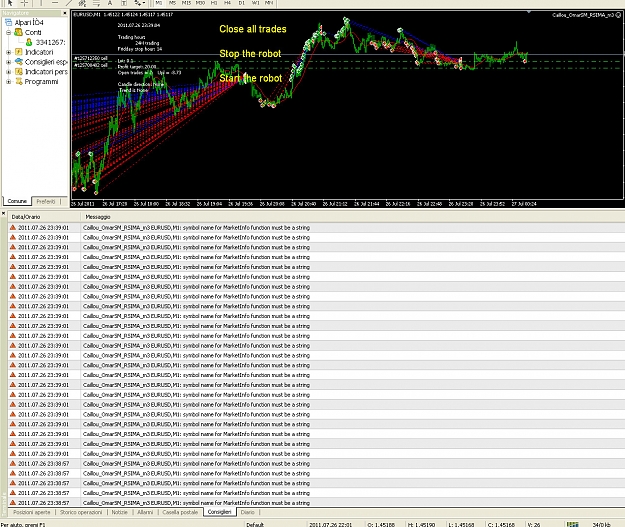This screenshot has width=625, height=527.
Task: Switch chart to H1 timeframe
Action: [214, 3]
